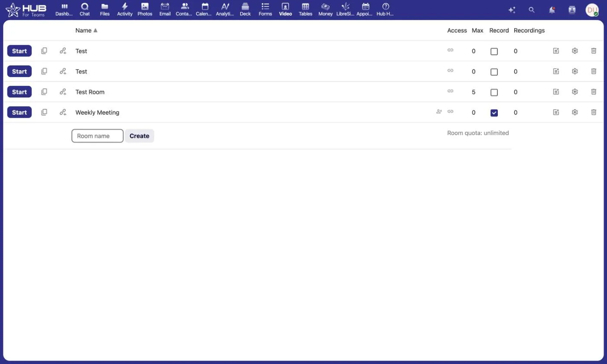Open the Chat app
Image resolution: width=607 pixels, height=364 pixels.
[84, 10]
